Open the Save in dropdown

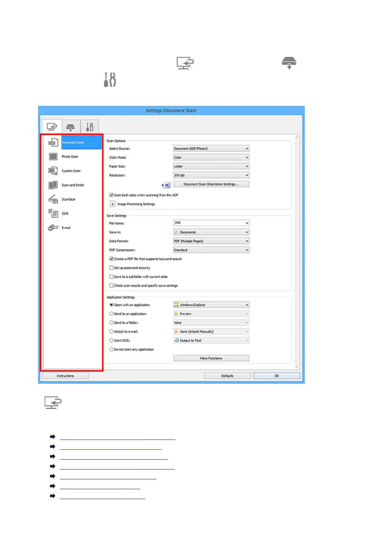point(211,232)
